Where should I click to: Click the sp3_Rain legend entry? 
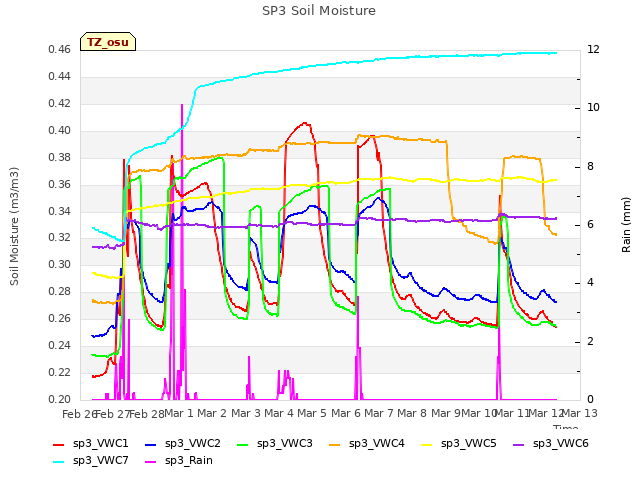pyautogui.click(x=179, y=460)
